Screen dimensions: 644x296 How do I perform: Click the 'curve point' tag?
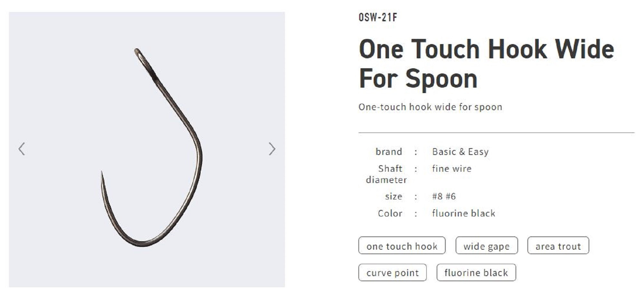pos(393,272)
